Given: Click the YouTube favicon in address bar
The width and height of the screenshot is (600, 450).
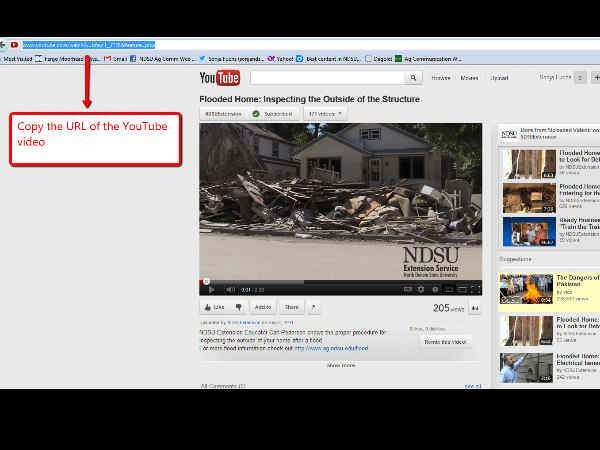Looking at the screenshot, I should point(14,45).
